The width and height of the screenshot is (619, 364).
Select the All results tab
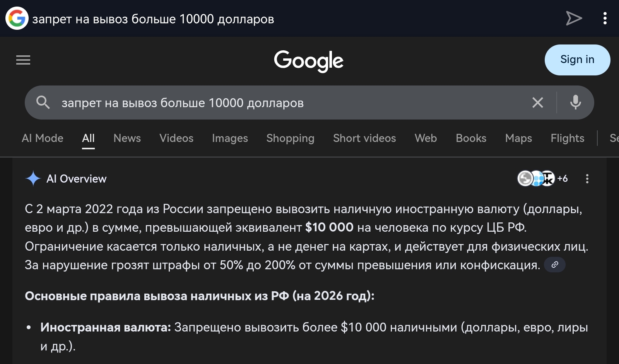pos(88,138)
